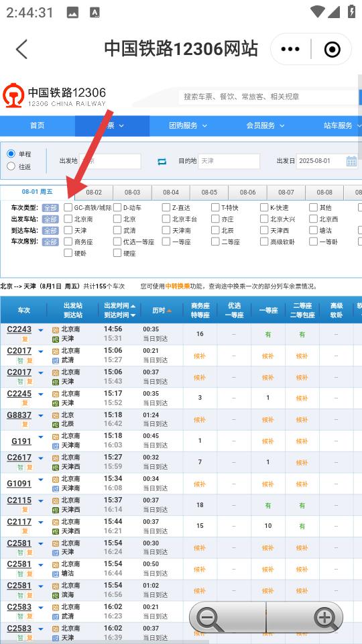Tap the zoom in magnifier button
The width and height of the screenshot is (362, 644).
pyautogui.click(x=325, y=618)
